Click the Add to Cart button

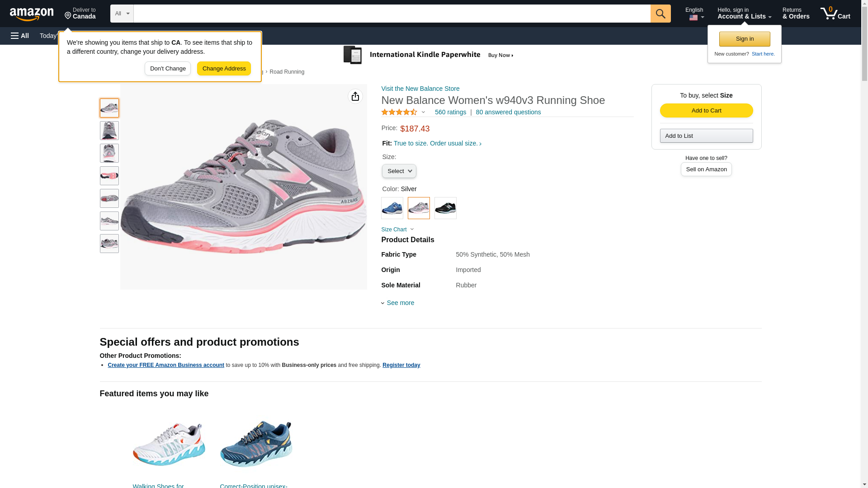tap(706, 111)
